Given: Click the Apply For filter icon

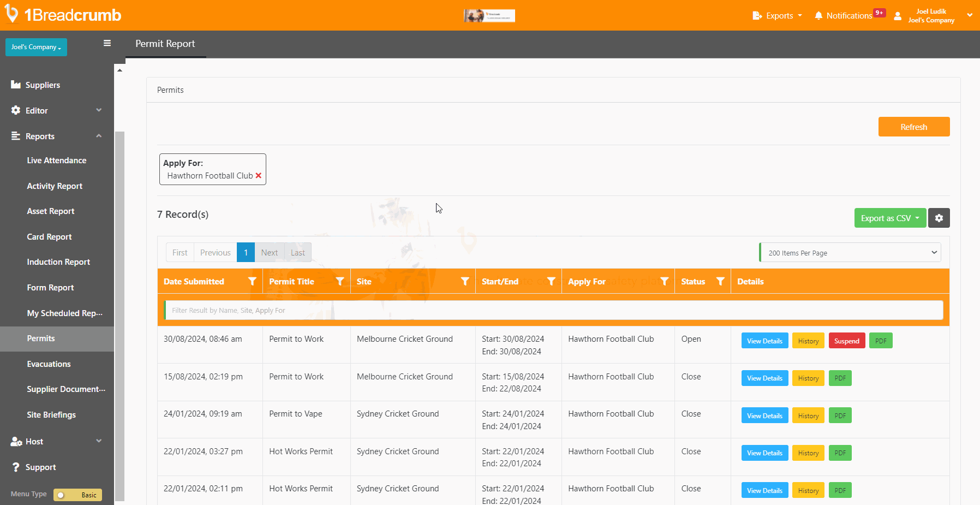Looking at the screenshot, I should (x=664, y=281).
